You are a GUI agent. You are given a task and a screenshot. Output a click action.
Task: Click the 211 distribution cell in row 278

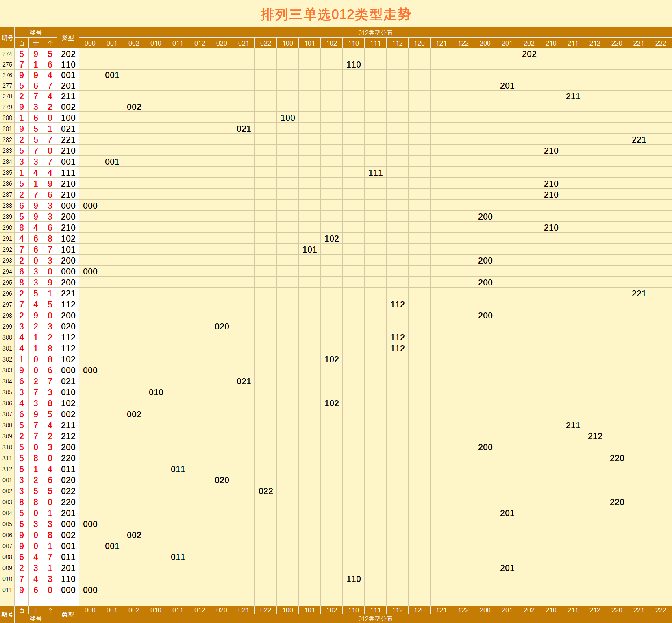(x=573, y=96)
